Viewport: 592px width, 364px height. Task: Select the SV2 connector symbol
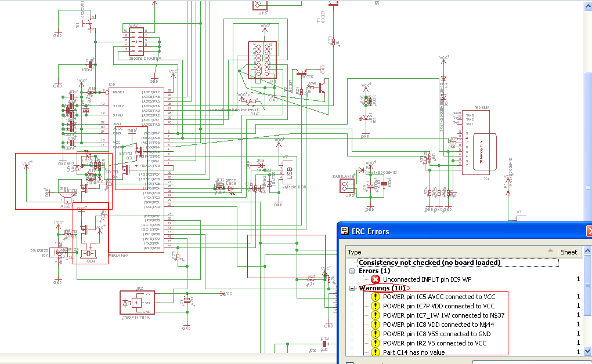(x=136, y=42)
